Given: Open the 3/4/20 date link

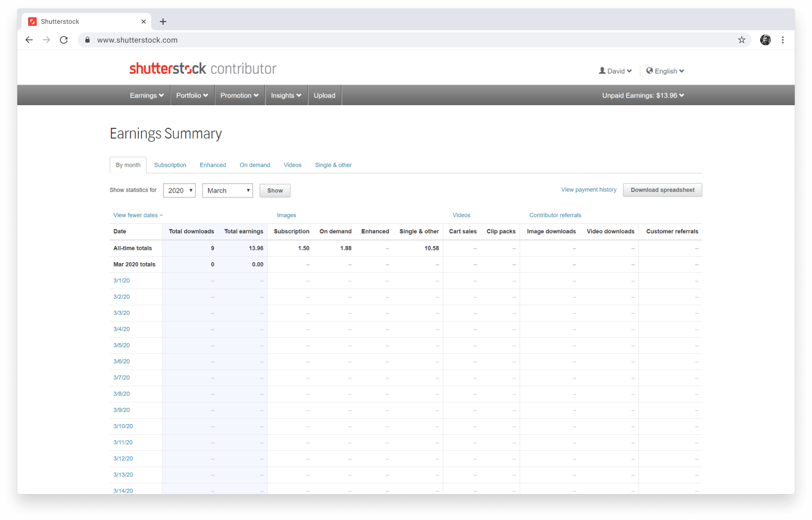Looking at the screenshot, I should pos(121,329).
